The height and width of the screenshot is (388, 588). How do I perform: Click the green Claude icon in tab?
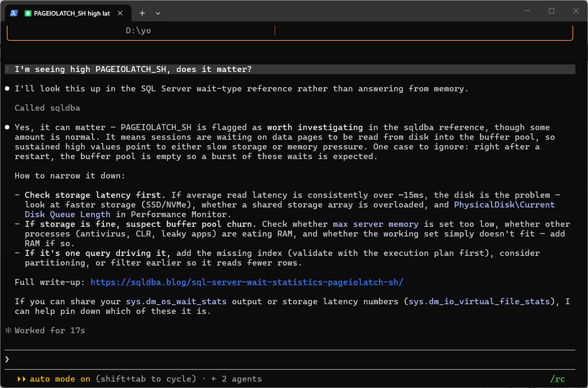pyautogui.click(x=28, y=14)
